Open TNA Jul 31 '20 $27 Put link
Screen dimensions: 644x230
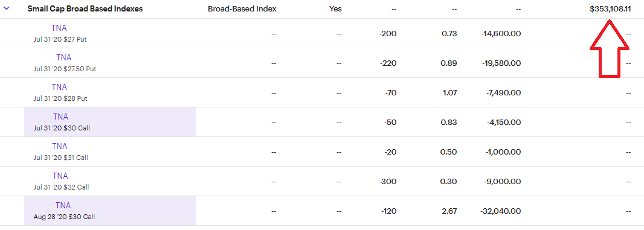click(x=60, y=28)
